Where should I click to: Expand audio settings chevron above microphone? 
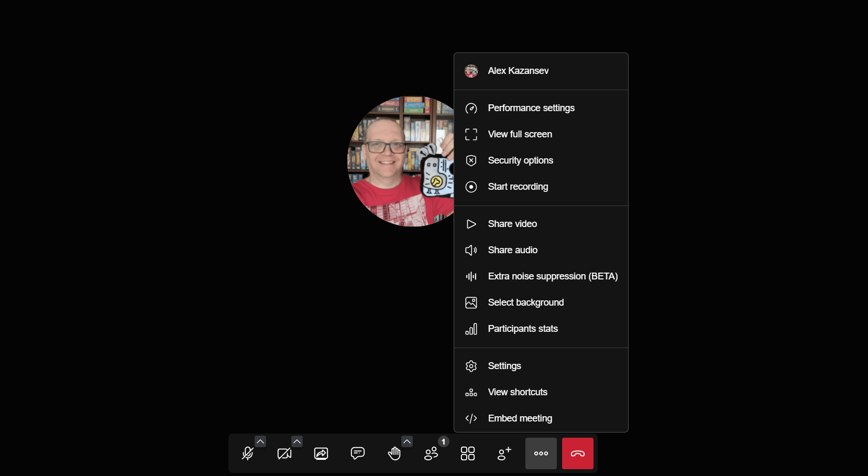click(260, 441)
